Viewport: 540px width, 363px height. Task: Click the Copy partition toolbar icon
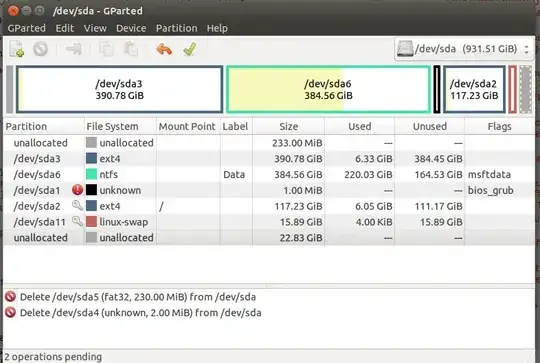click(106, 49)
